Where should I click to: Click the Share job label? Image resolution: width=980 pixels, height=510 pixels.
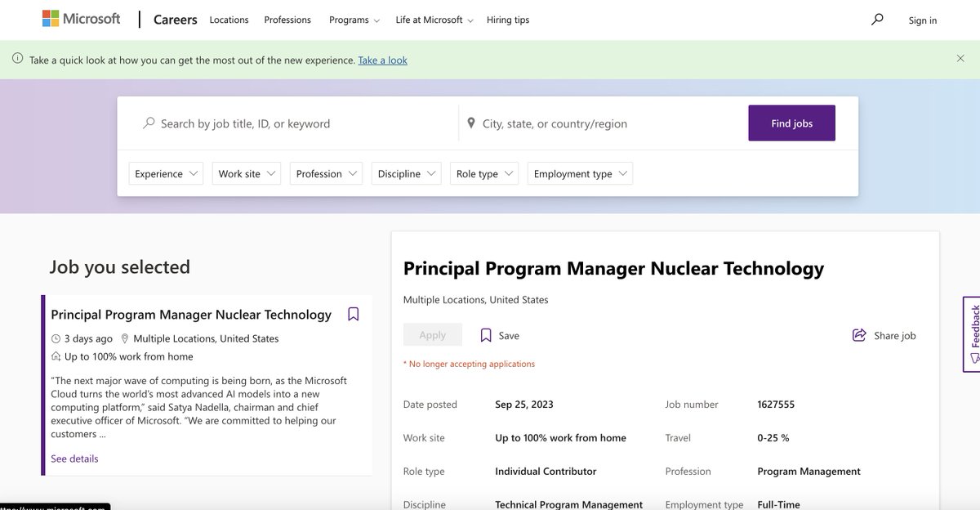tap(895, 336)
